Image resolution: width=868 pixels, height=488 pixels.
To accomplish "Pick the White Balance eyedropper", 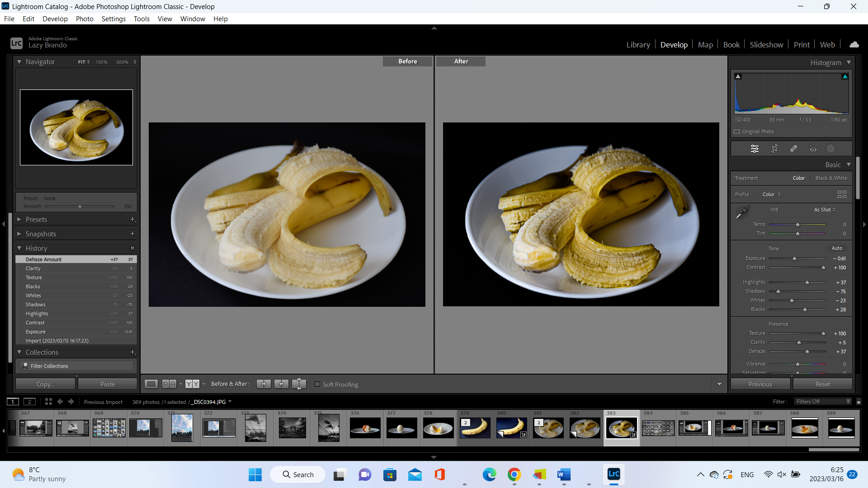I will coord(742,212).
